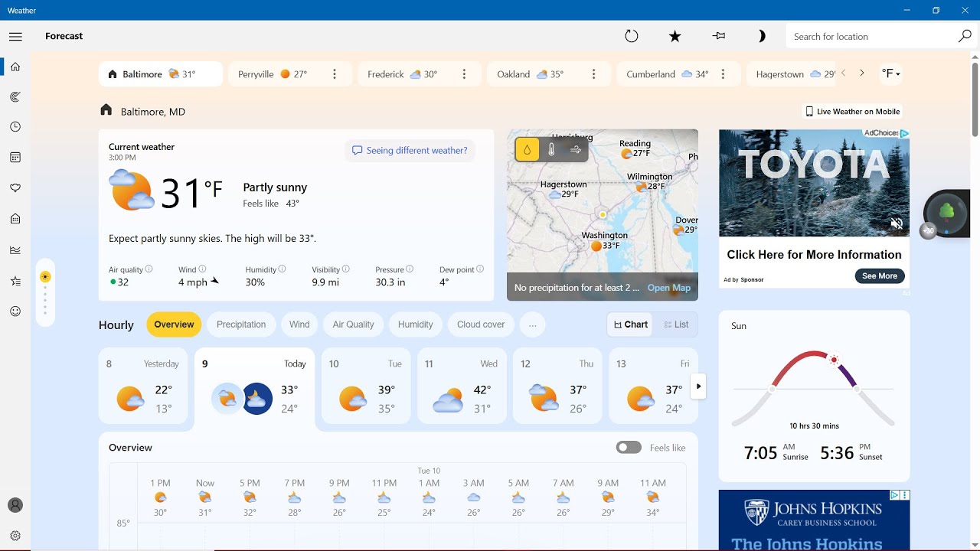Show dew point info icon
Viewport: 980px width, 551px height.
pos(480,269)
